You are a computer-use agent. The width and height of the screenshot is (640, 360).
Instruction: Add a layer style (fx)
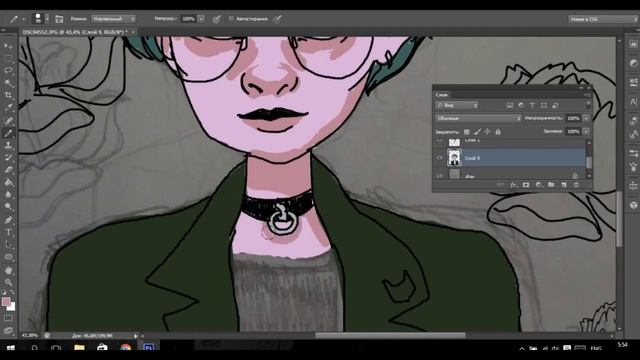coord(513,185)
